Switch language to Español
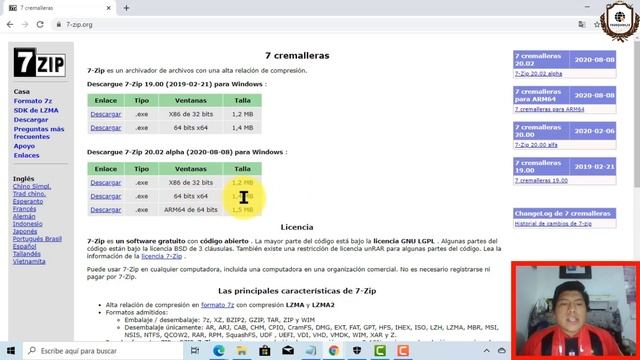The image size is (640, 360). (x=24, y=247)
